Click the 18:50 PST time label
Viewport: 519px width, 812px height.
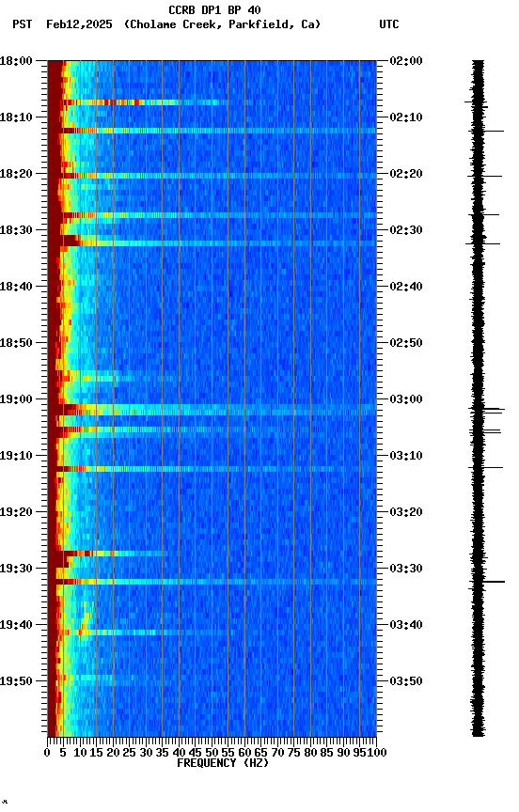point(16,343)
